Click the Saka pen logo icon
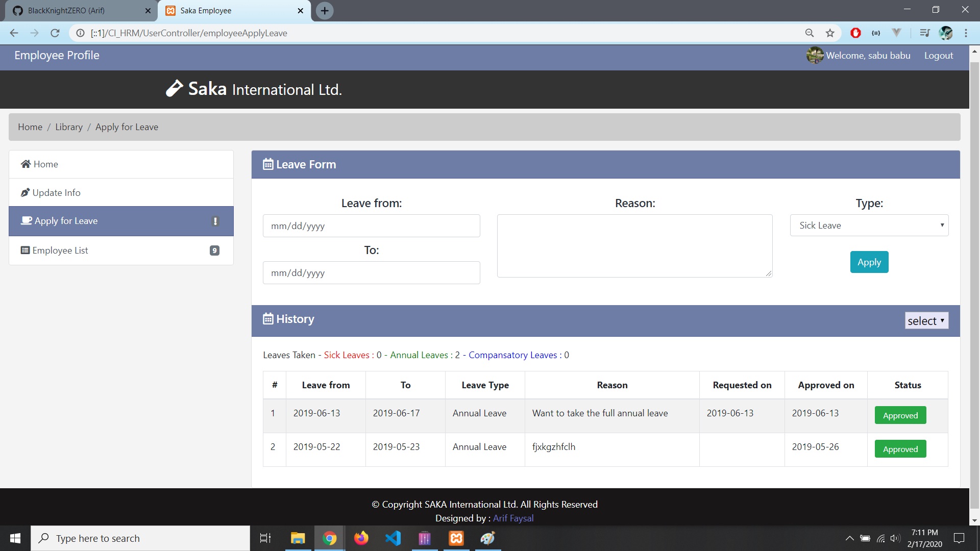980x551 pixels. [174, 88]
